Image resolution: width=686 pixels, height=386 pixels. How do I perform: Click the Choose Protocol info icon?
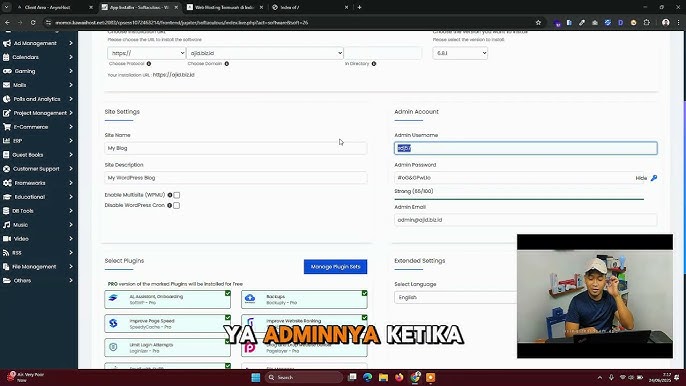(149, 64)
